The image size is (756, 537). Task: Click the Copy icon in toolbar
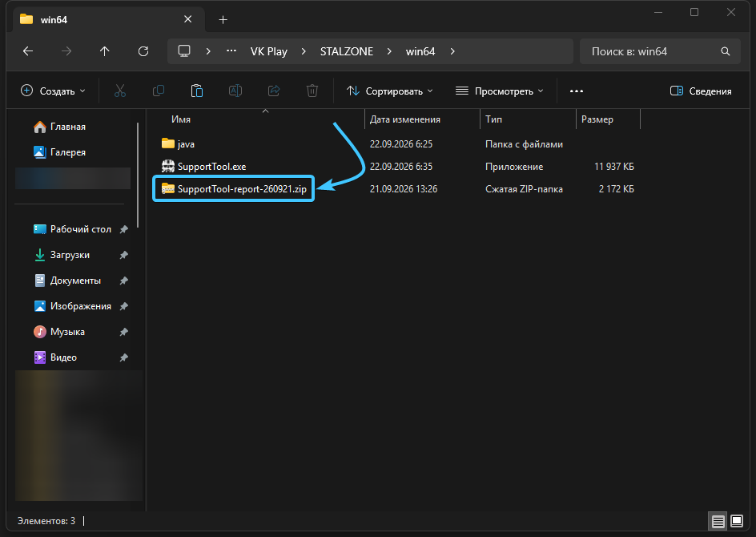pyautogui.click(x=158, y=91)
